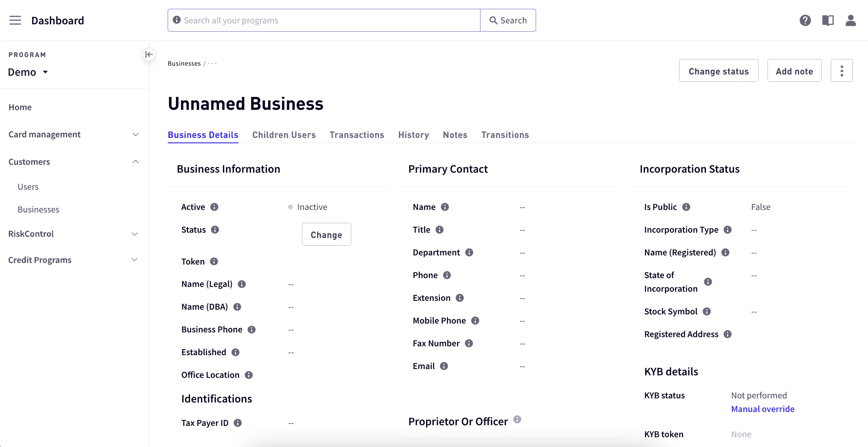
Task: Open the documentation book icon
Action: tap(828, 20)
